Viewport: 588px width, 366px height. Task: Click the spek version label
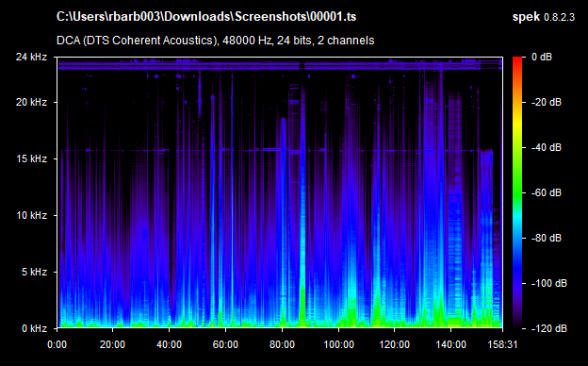click(x=544, y=17)
